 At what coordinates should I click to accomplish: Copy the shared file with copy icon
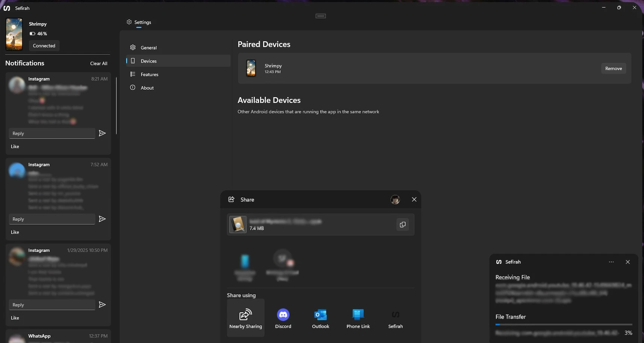point(402,224)
